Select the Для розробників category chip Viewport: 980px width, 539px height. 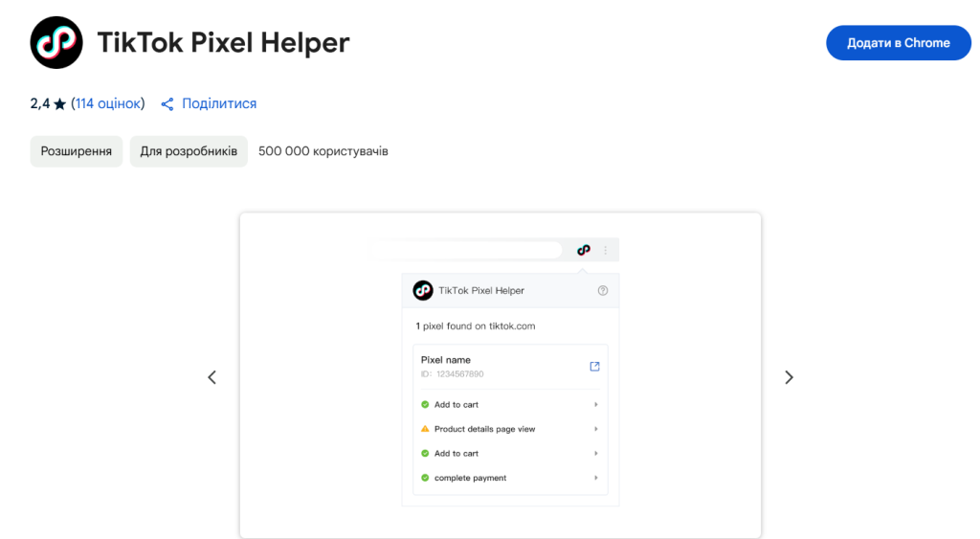189,151
